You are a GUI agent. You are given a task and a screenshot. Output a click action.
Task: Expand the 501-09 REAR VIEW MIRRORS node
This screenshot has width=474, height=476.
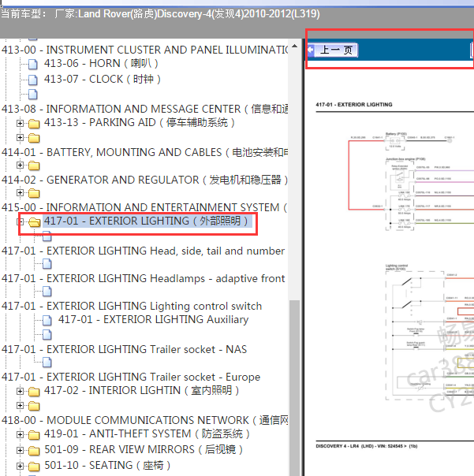pyautogui.click(x=20, y=450)
